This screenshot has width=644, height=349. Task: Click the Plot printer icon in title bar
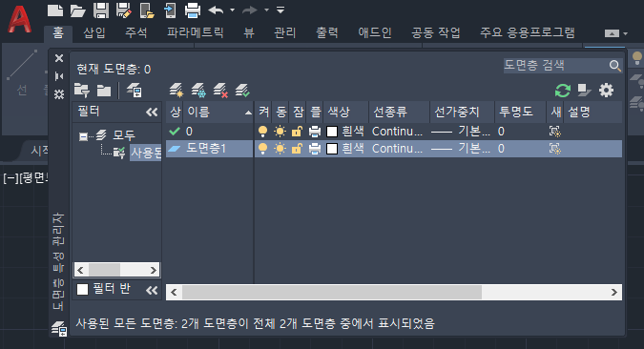(192, 10)
